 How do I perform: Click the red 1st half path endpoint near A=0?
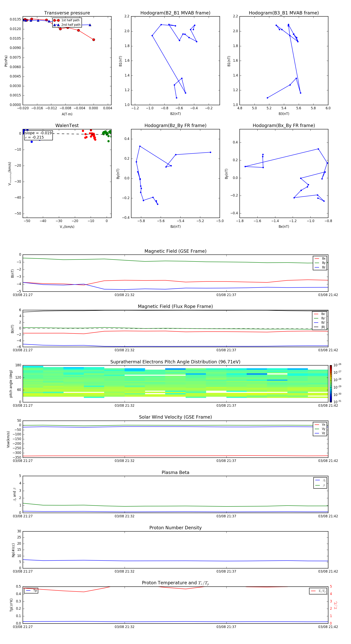coord(94,40)
